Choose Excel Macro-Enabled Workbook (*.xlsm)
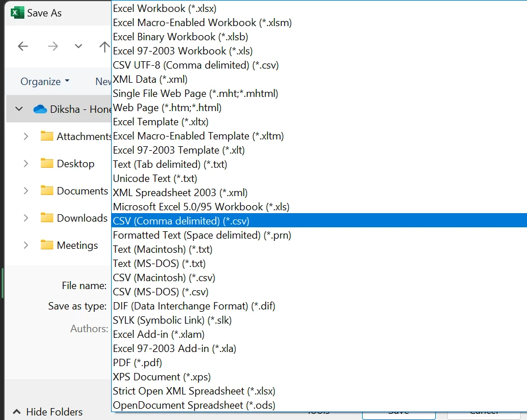 (319, 23)
